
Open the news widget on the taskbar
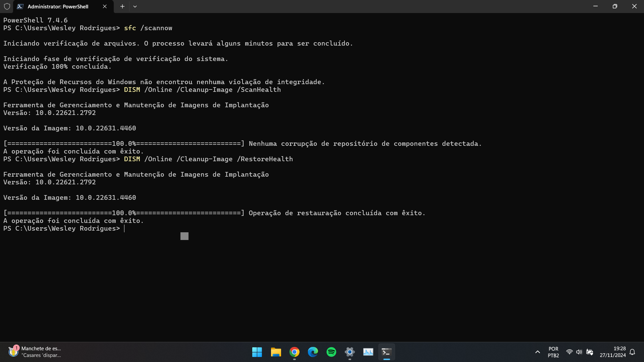click(35, 352)
